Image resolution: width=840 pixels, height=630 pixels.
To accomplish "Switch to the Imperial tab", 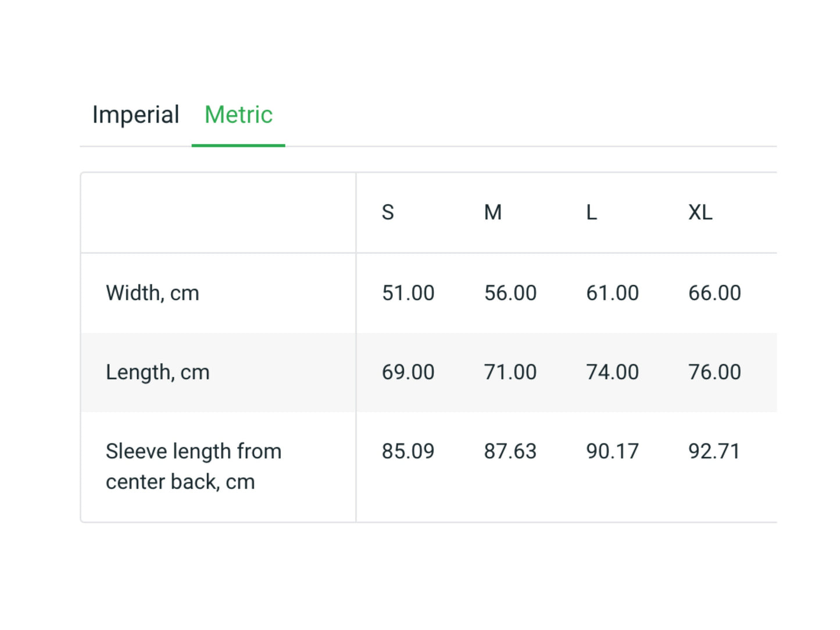I will pos(135,114).
